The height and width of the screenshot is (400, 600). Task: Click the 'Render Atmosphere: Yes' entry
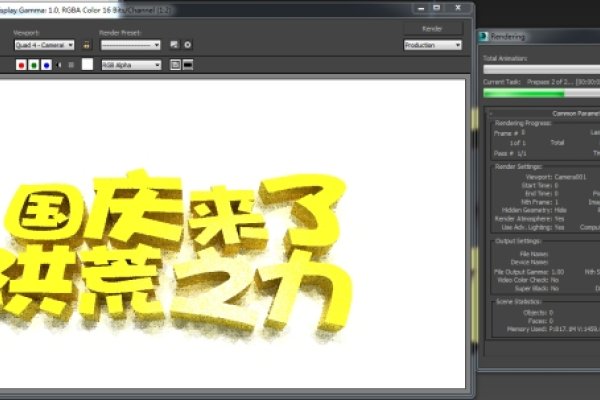[530, 219]
